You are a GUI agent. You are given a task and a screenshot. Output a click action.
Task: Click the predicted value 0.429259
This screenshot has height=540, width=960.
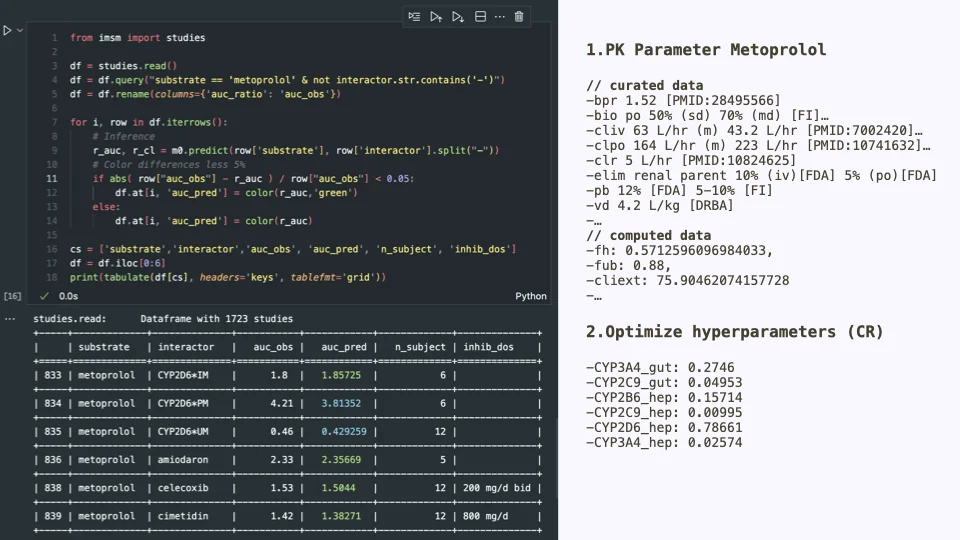coord(344,431)
